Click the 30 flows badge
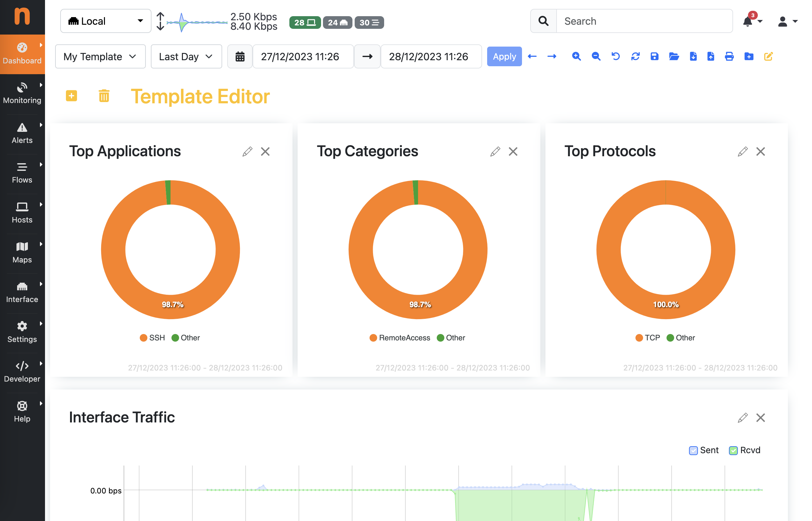 click(369, 23)
